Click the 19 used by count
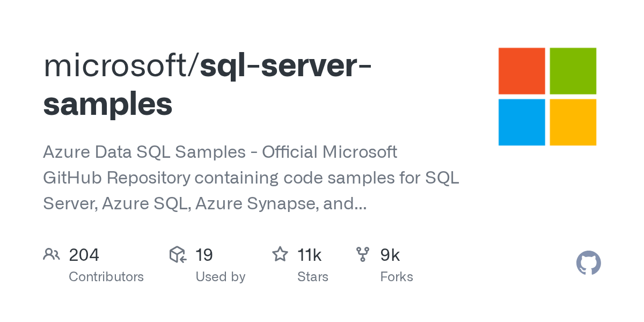Viewport: 644px width, 322px height. pos(204,255)
